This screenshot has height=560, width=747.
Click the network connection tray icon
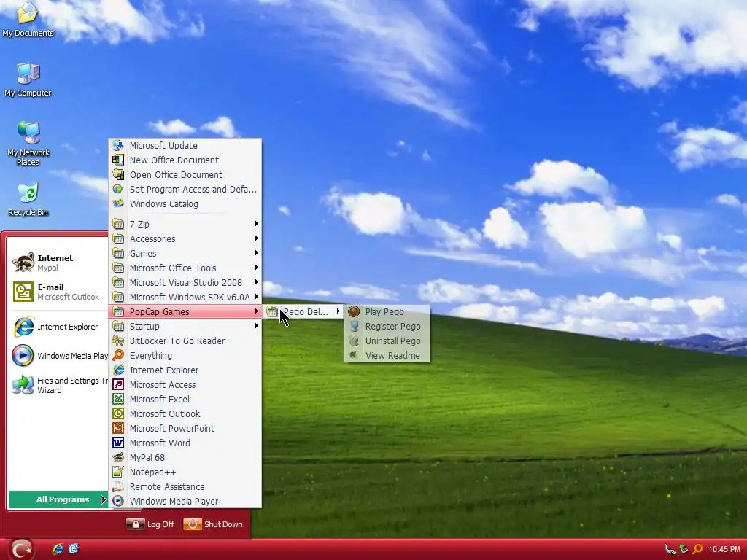[670, 550]
